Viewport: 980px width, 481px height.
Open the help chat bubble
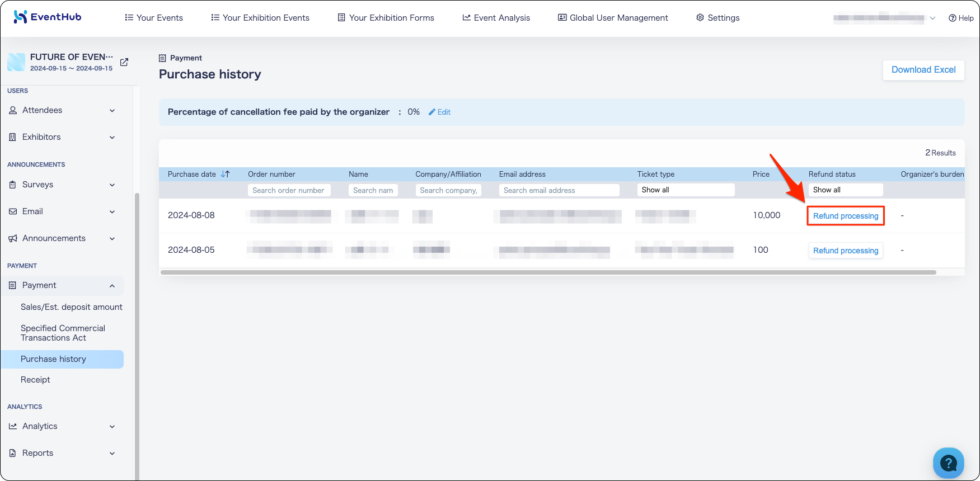948,463
